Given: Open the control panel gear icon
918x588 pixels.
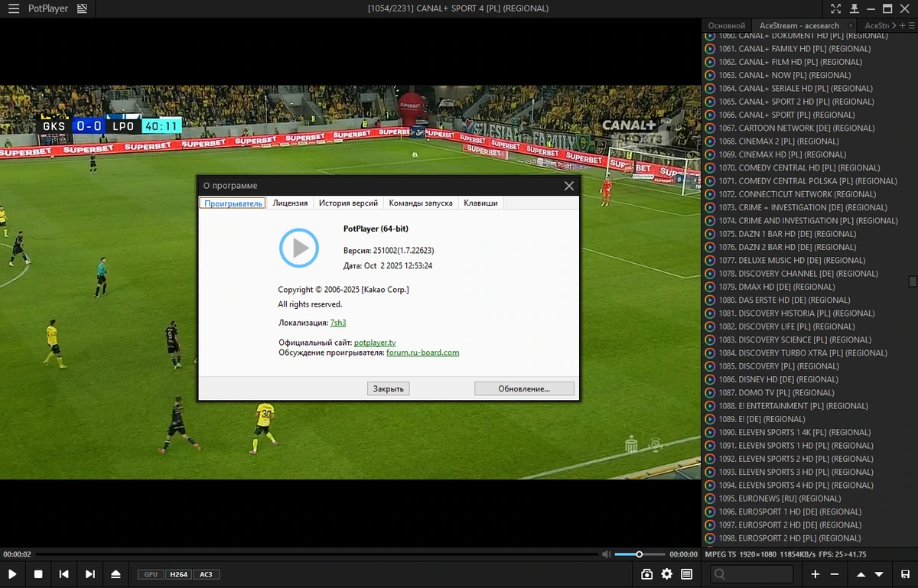Looking at the screenshot, I should point(666,574).
